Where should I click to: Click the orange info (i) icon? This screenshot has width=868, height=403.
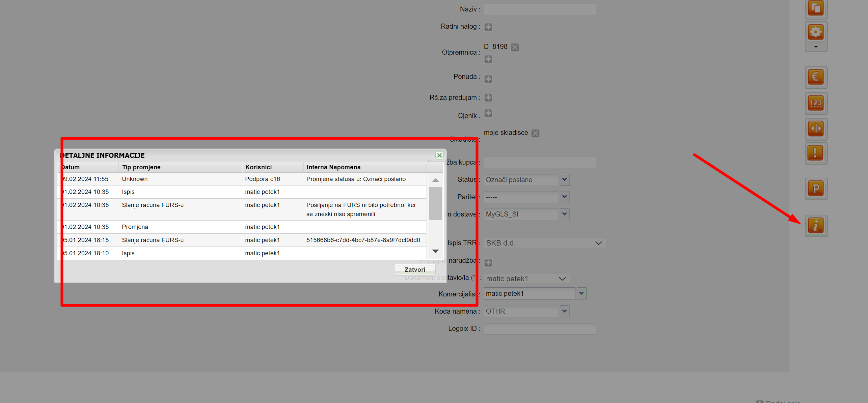tap(816, 226)
